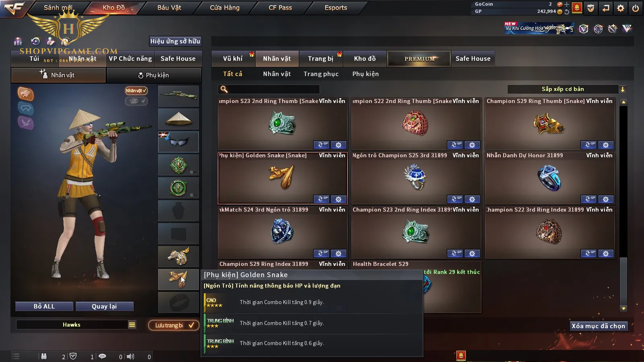
Task: Select the conical hat equipment slot
Action: point(178,119)
